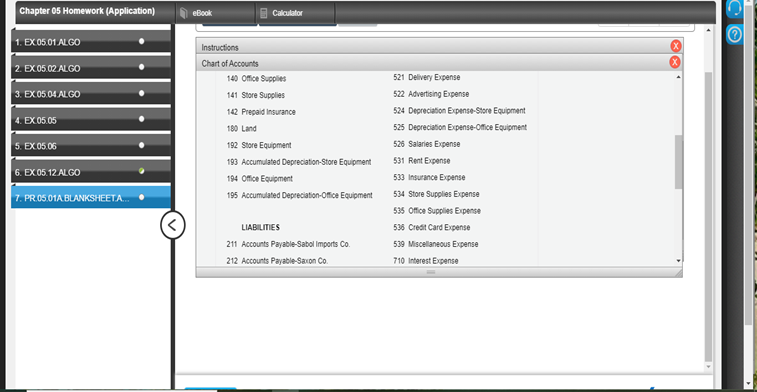This screenshot has height=392, width=757.
Task: Click status dot of EX.05.12.ALGO
Action: coord(141,171)
